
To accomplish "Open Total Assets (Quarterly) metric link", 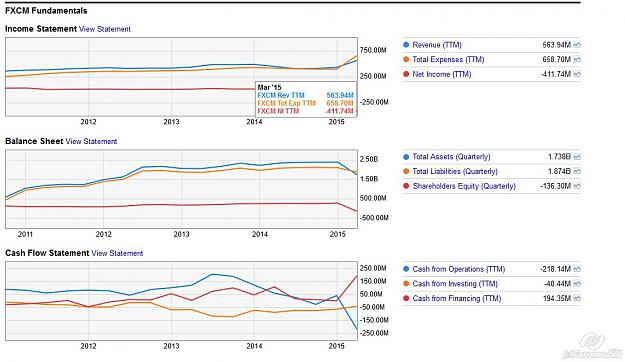I will (451, 157).
